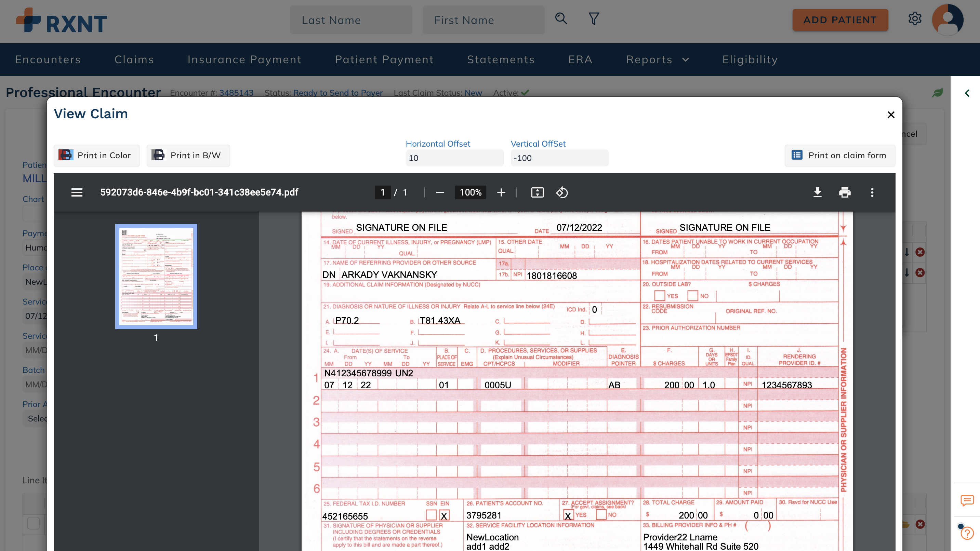Open the ERA tab
This screenshot has height=551, width=980.
click(x=580, y=59)
